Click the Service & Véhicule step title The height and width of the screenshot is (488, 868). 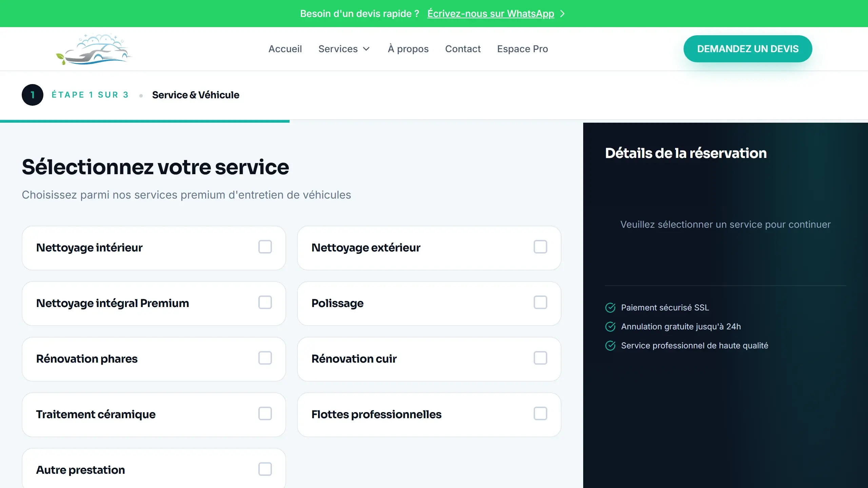click(196, 95)
